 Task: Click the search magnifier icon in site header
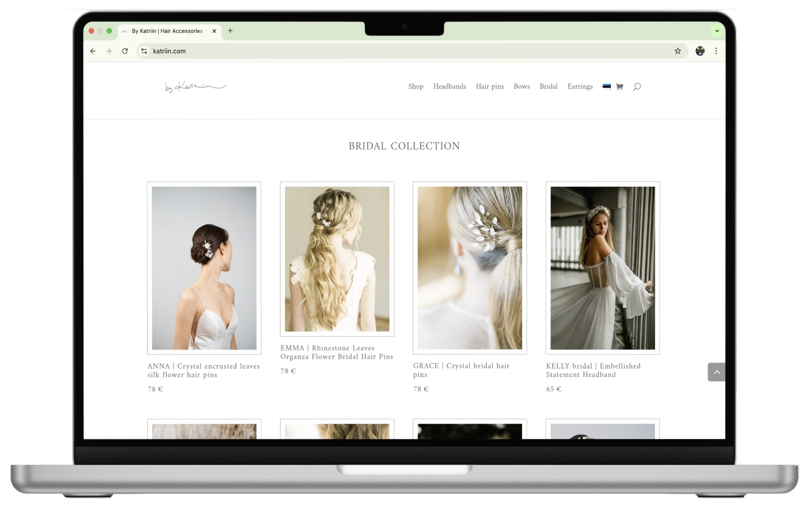pyautogui.click(x=636, y=87)
